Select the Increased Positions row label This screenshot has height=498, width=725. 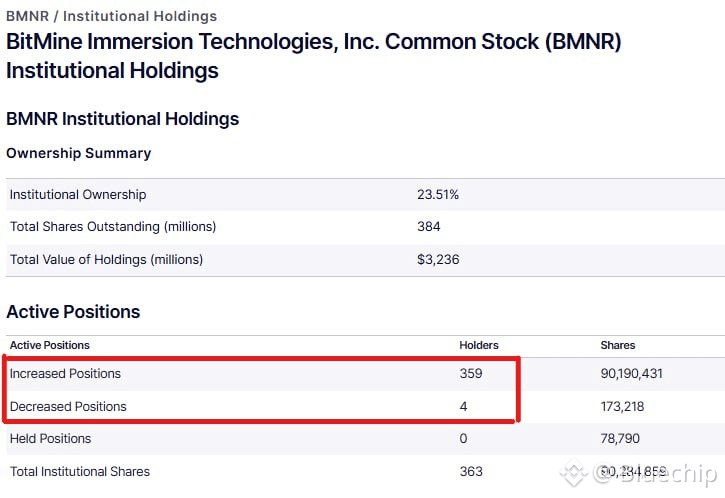65,373
